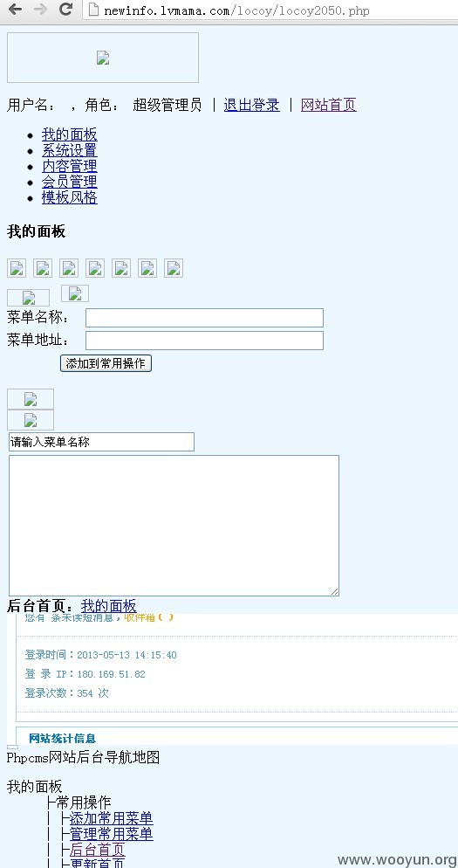
Task: Click the browser forward arrow
Action: [40, 10]
